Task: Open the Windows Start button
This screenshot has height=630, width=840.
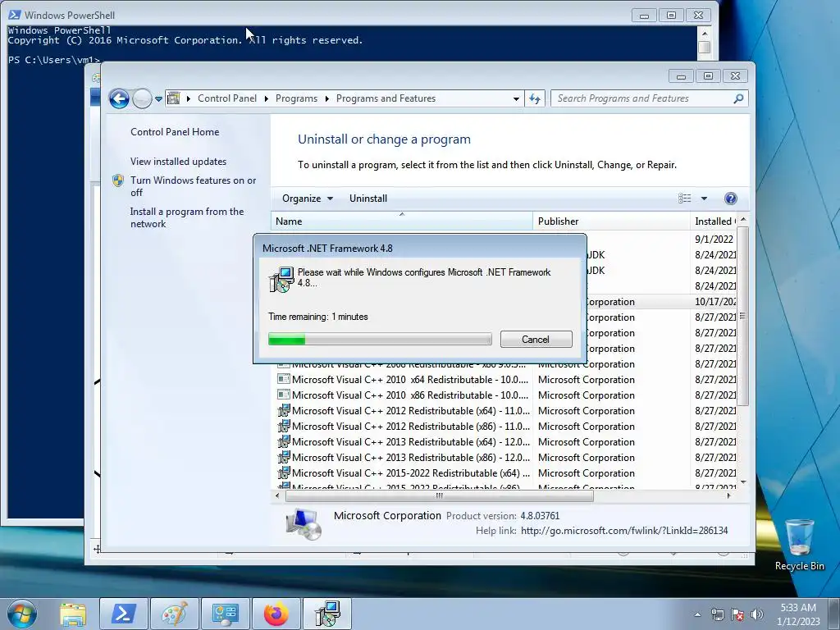Action: click(x=22, y=614)
